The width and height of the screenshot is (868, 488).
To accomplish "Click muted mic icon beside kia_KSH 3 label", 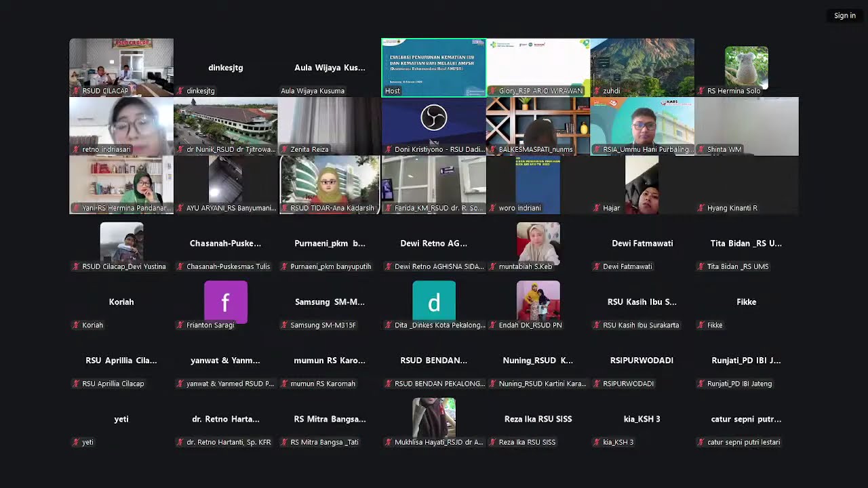I will tap(597, 443).
